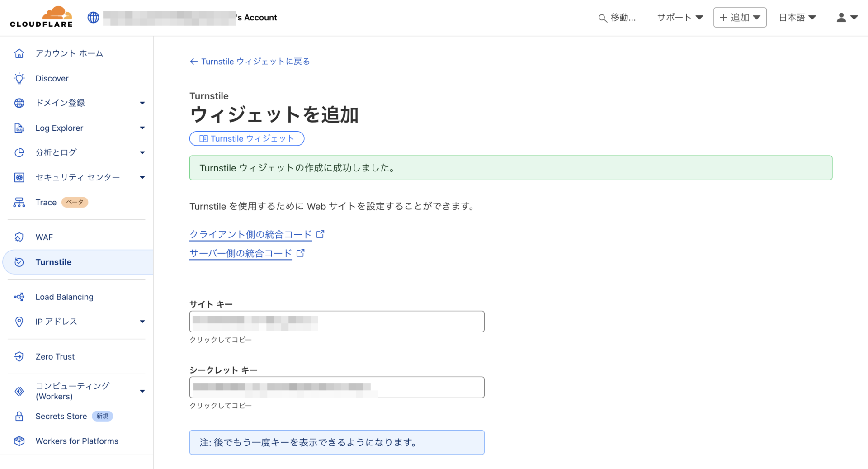Click the Discover lightbulb icon
This screenshot has width=868, height=469.
pyautogui.click(x=19, y=78)
